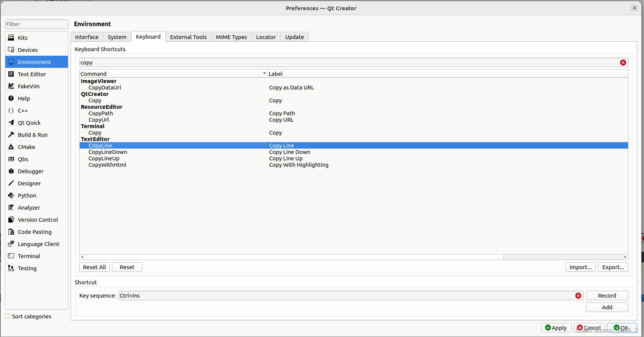Switch to the Update tab
Viewport: 644px width, 337px height.
pos(294,37)
